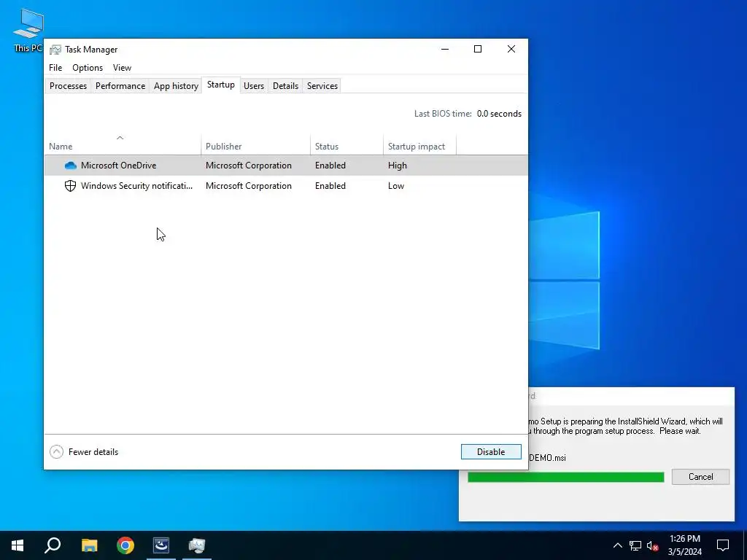This screenshot has height=560, width=747.
Task: Switch to the Processes tab
Action: [x=68, y=86]
